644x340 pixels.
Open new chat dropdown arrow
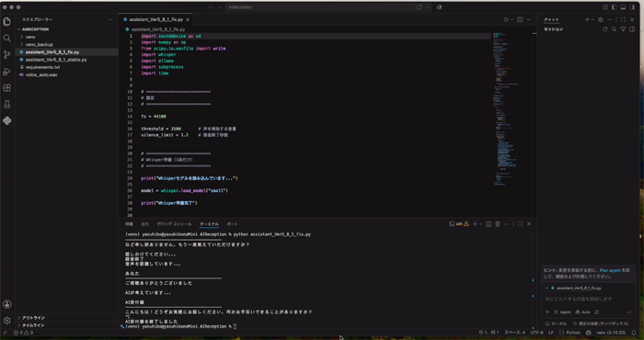(593, 19)
